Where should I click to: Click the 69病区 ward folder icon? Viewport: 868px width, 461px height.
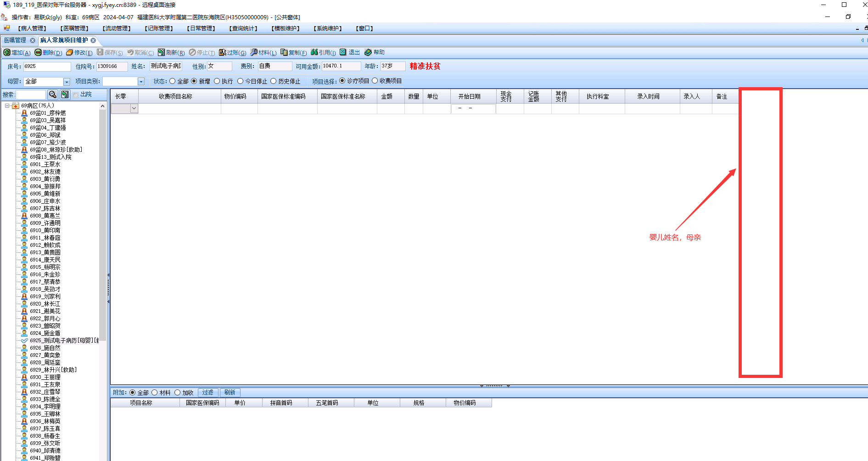[16, 106]
